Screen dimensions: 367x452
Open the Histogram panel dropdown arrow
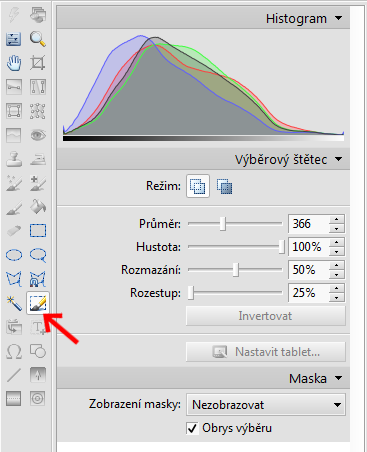338,18
